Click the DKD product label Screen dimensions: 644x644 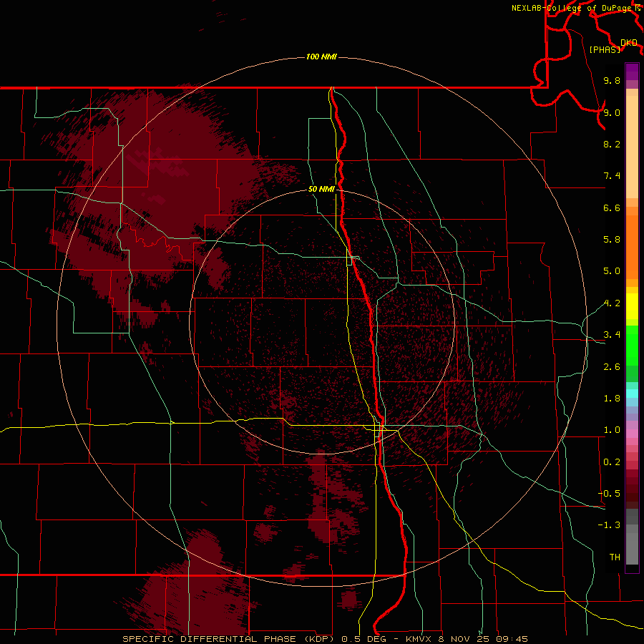pos(629,43)
